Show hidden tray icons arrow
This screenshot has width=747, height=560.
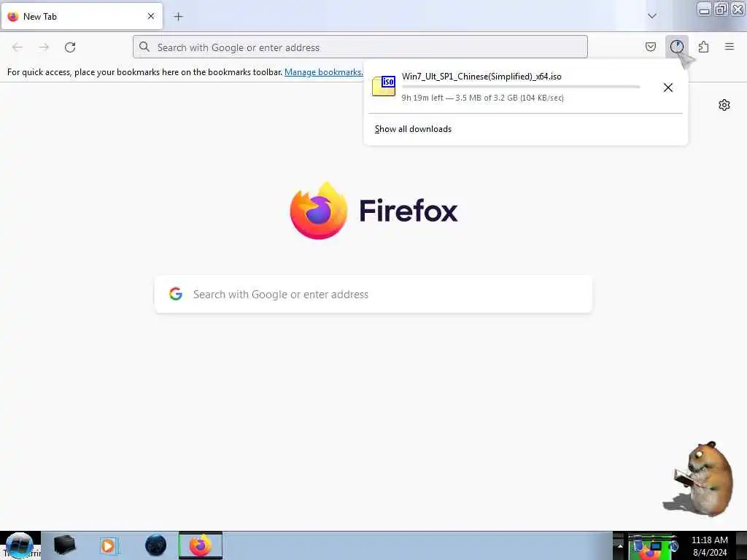[x=619, y=545]
